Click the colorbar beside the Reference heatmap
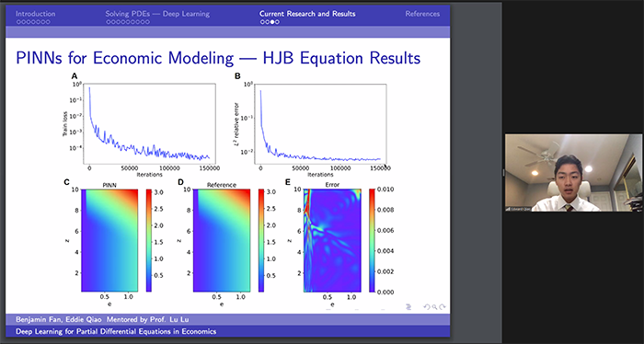 (260, 241)
